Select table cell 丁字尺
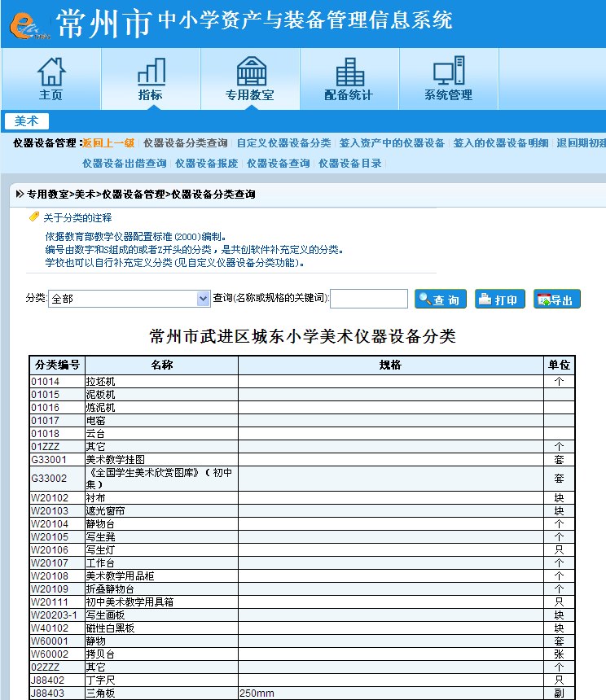Image resolution: width=606 pixels, height=700 pixels. click(161, 680)
